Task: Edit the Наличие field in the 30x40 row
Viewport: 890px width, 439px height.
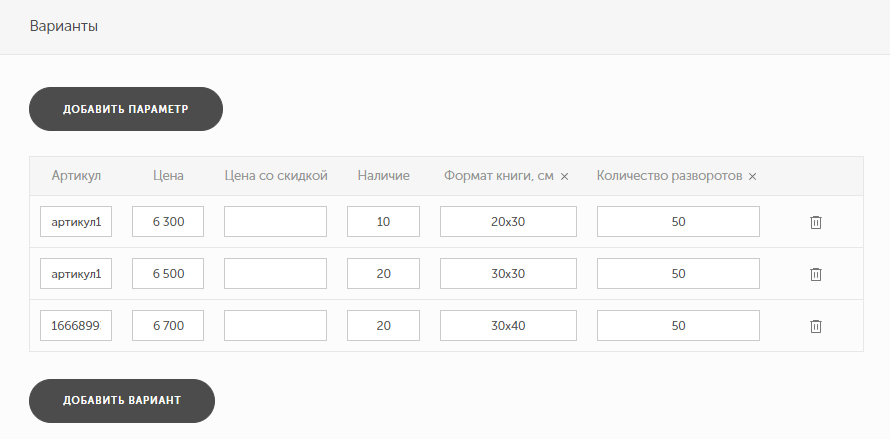Action: 384,325
